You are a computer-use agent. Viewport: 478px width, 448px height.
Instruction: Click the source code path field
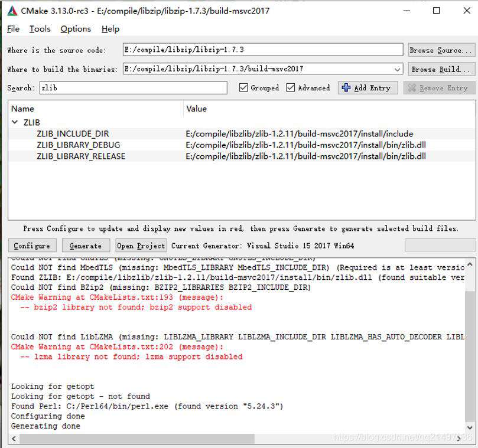[263, 50]
